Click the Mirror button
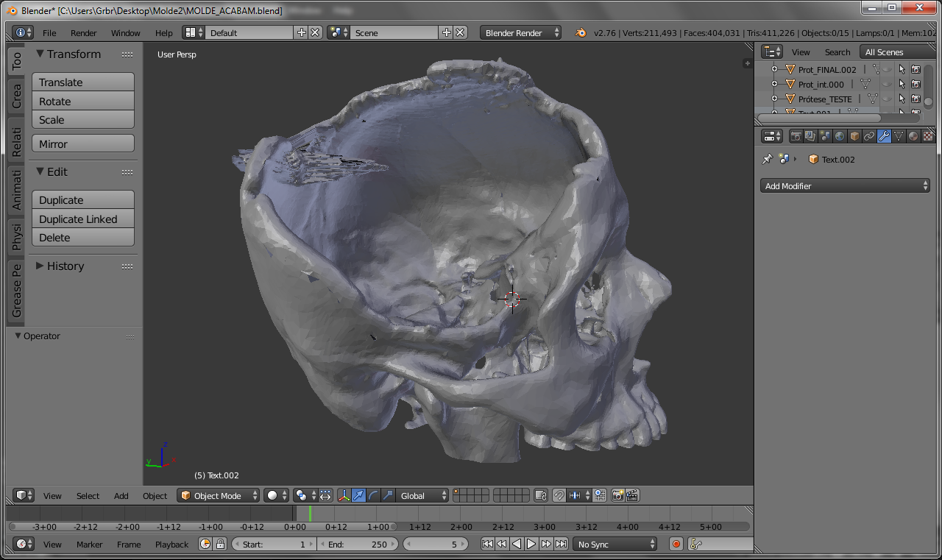 pos(83,143)
